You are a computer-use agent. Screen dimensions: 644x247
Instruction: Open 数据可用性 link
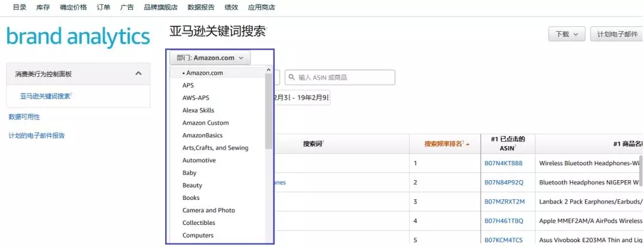click(x=24, y=117)
